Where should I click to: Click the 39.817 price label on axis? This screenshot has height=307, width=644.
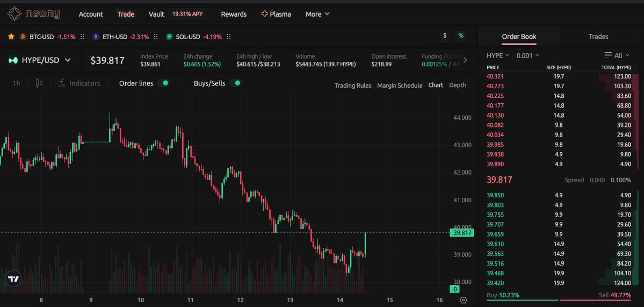[462, 233]
